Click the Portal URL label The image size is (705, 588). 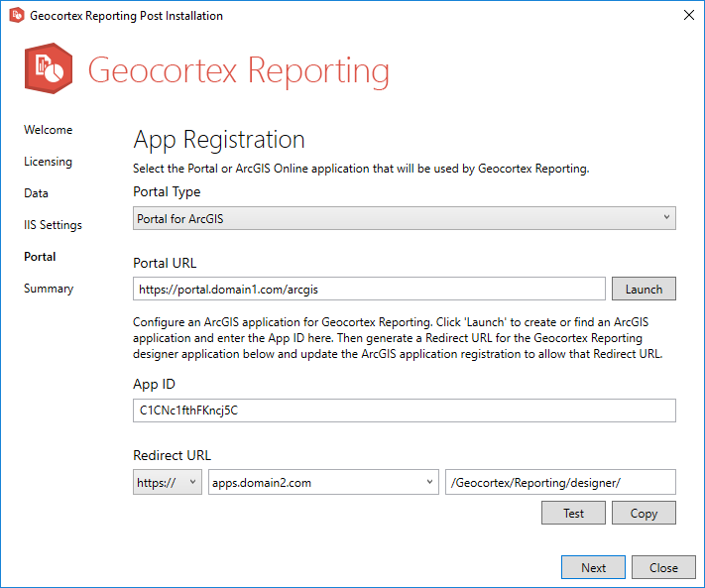click(165, 263)
